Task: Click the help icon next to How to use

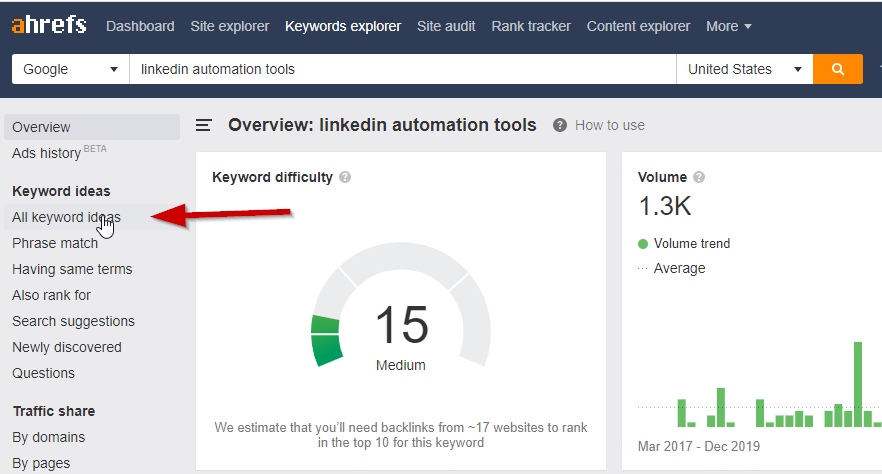Action: pos(560,125)
